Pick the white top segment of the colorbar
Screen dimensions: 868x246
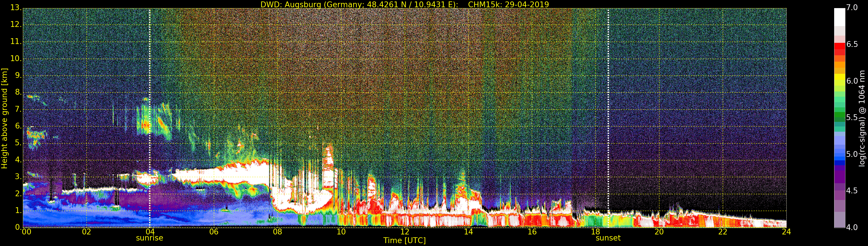[x=839, y=17]
